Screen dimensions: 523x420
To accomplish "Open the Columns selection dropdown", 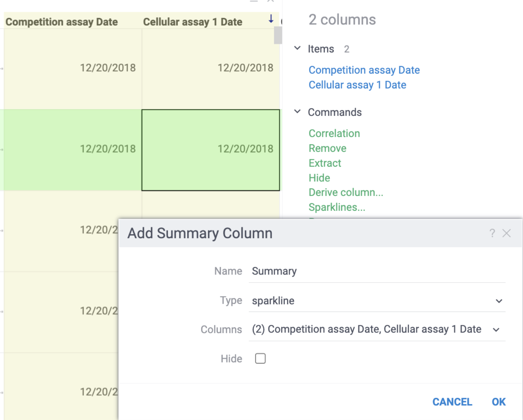I will [496, 330].
